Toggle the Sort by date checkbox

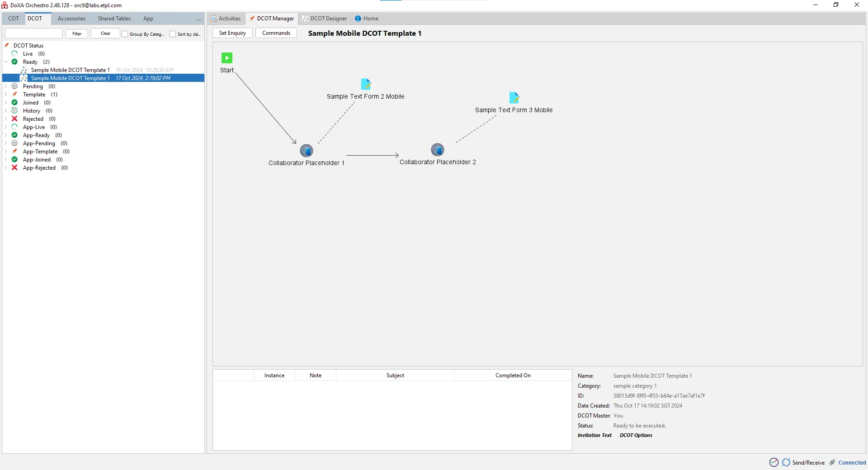point(173,34)
